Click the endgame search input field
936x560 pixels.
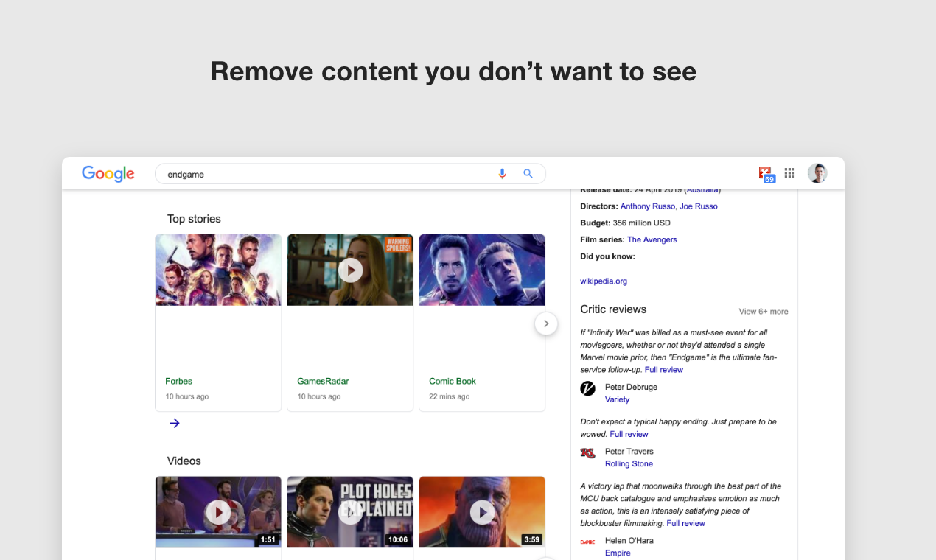(x=350, y=174)
